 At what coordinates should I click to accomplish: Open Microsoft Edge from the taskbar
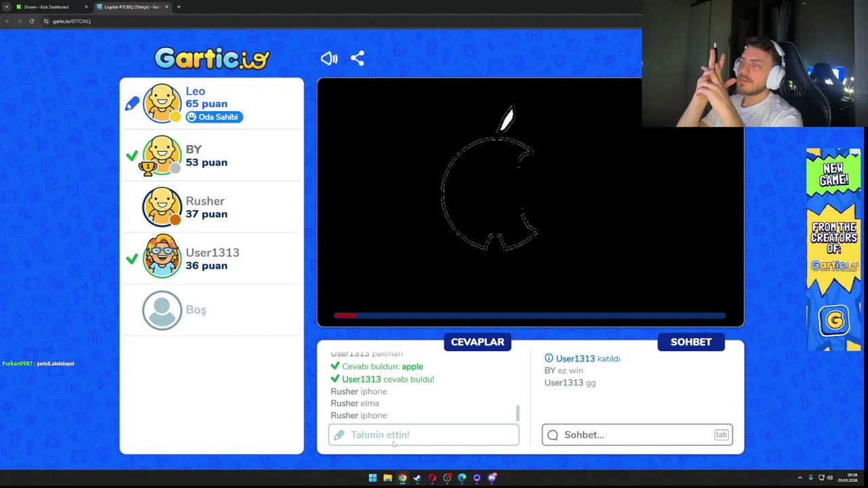462,478
